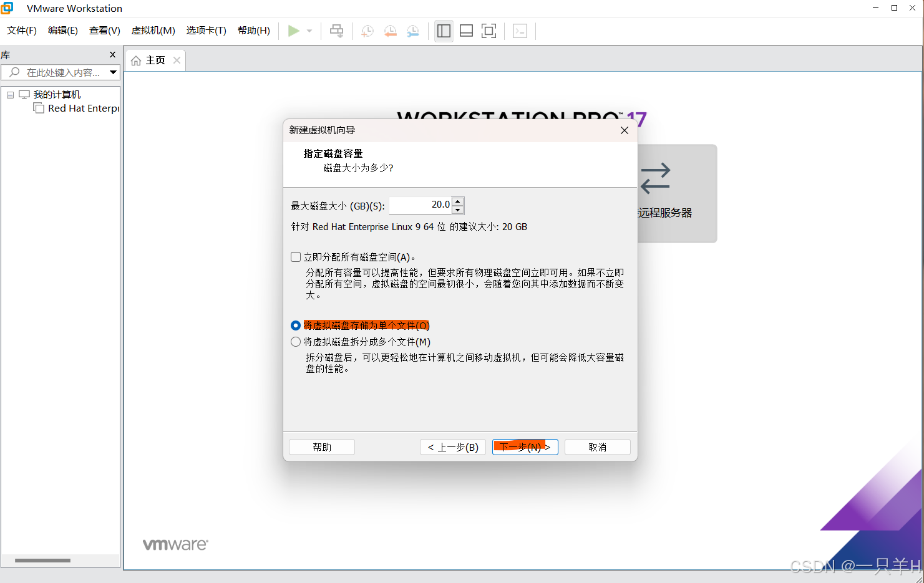
Task: Click the green Power On play icon
Action: coord(293,31)
